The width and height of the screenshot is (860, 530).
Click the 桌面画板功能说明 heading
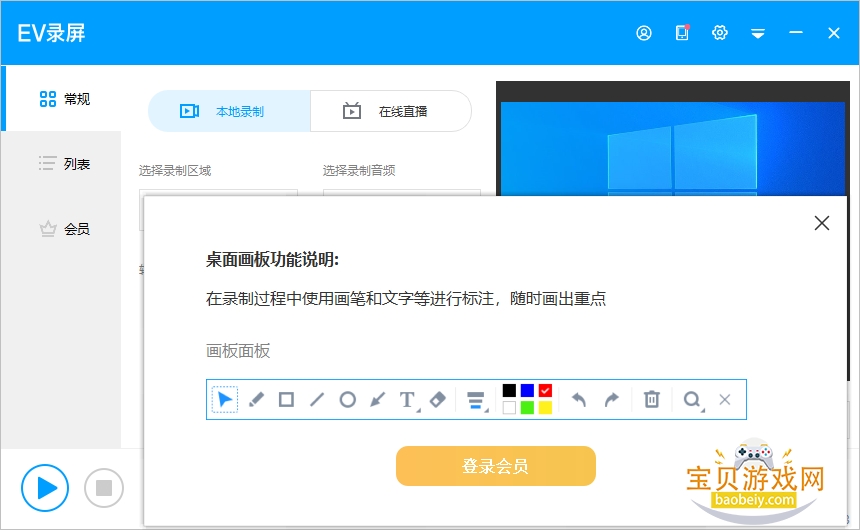272,260
